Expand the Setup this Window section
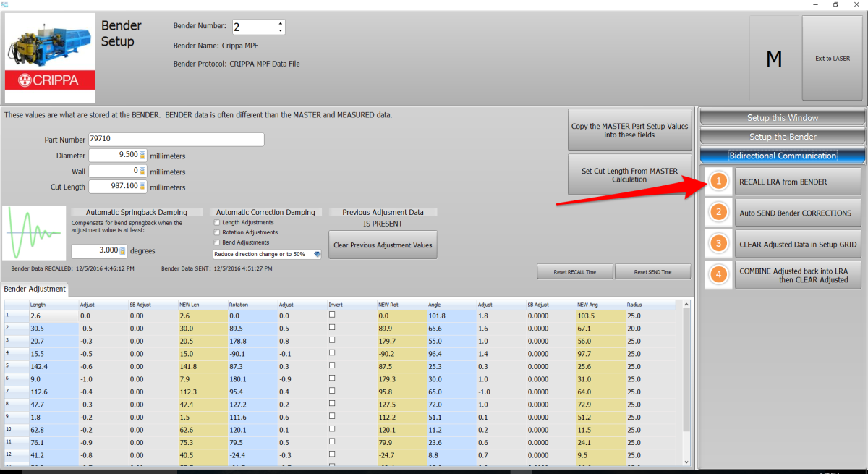The height and width of the screenshot is (474, 868). (x=782, y=118)
